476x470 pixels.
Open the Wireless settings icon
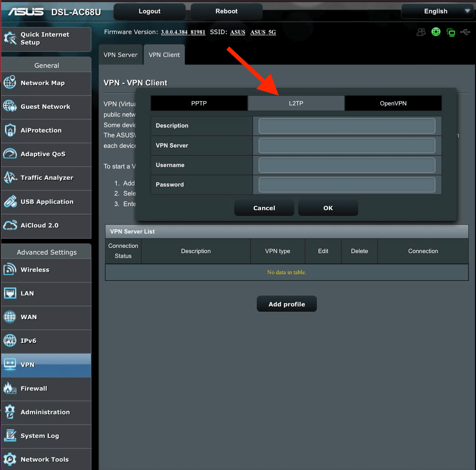pyautogui.click(x=10, y=269)
